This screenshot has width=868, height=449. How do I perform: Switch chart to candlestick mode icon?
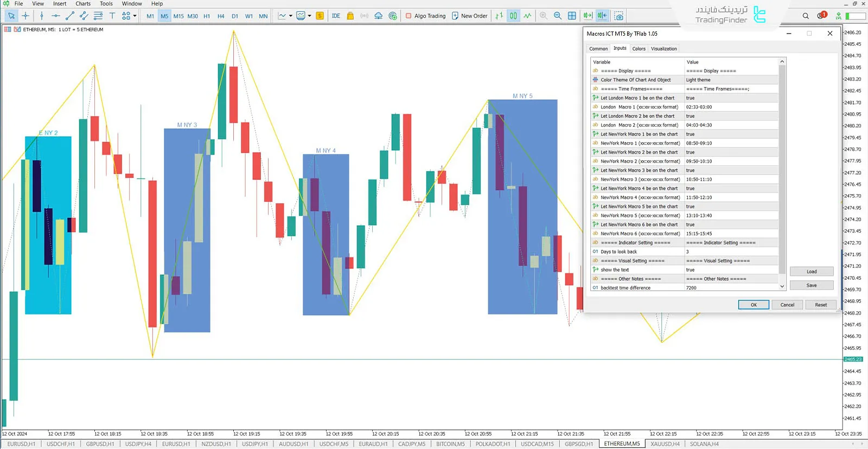coord(513,16)
